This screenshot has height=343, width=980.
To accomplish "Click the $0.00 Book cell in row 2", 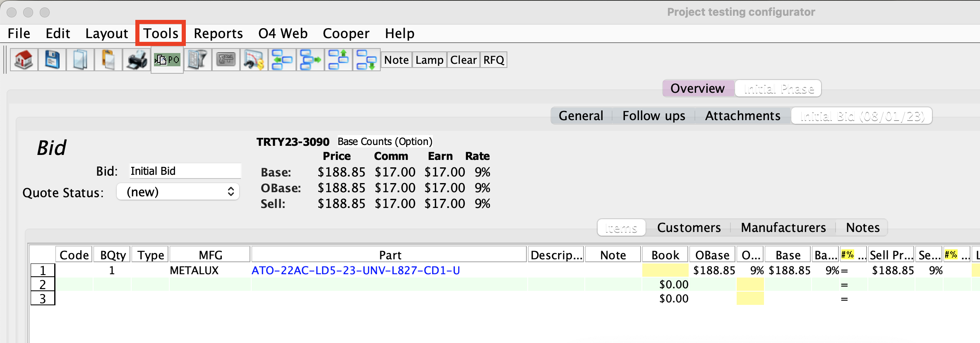I will click(665, 285).
